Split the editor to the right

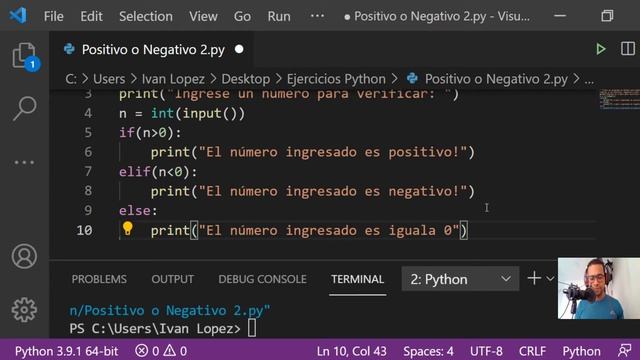pos(628,49)
